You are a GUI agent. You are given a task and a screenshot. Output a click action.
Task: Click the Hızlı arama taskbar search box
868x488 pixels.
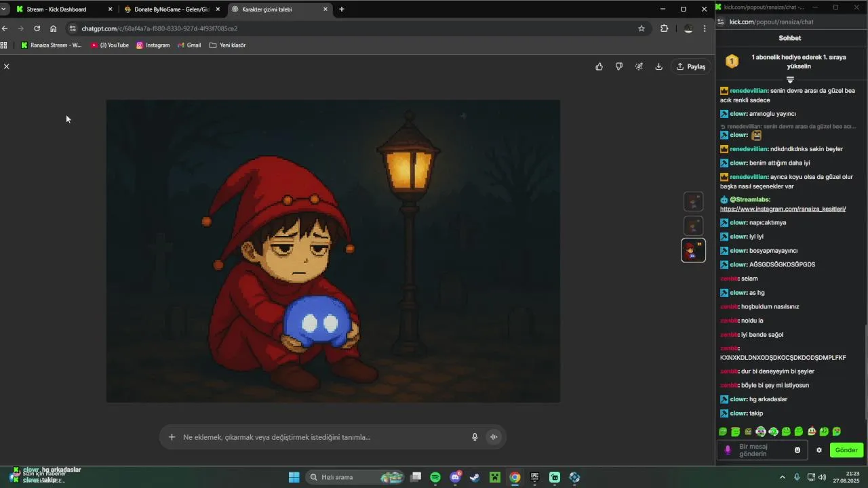[355, 477]
